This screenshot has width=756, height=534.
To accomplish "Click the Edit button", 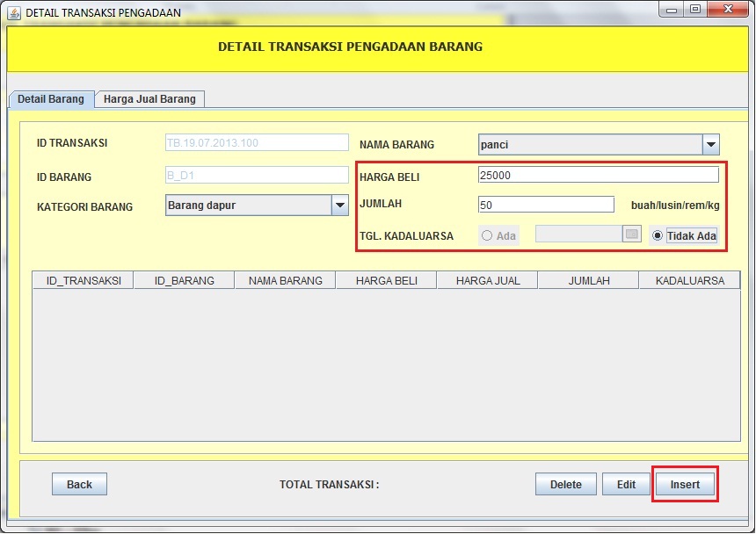I will click(626, 484).
